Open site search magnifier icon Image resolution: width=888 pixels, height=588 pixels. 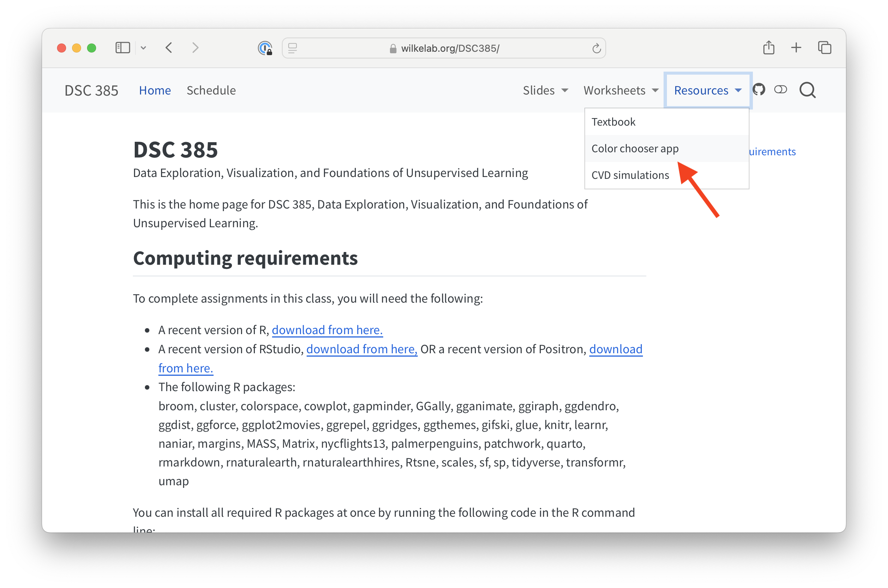coord(807,90)
